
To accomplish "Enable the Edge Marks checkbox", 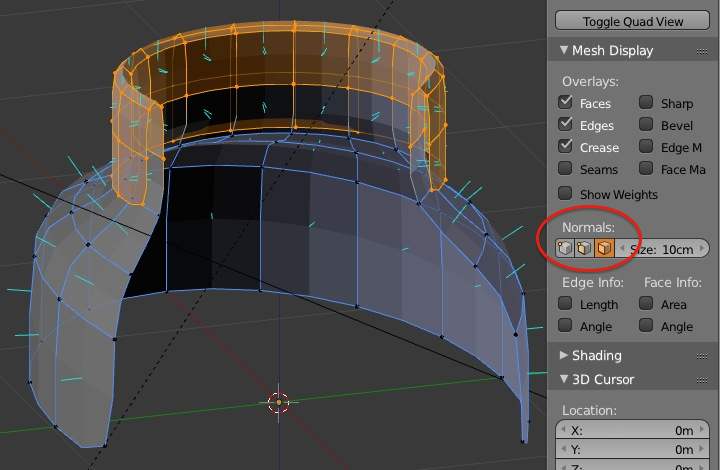I will [x=646, y=146].
